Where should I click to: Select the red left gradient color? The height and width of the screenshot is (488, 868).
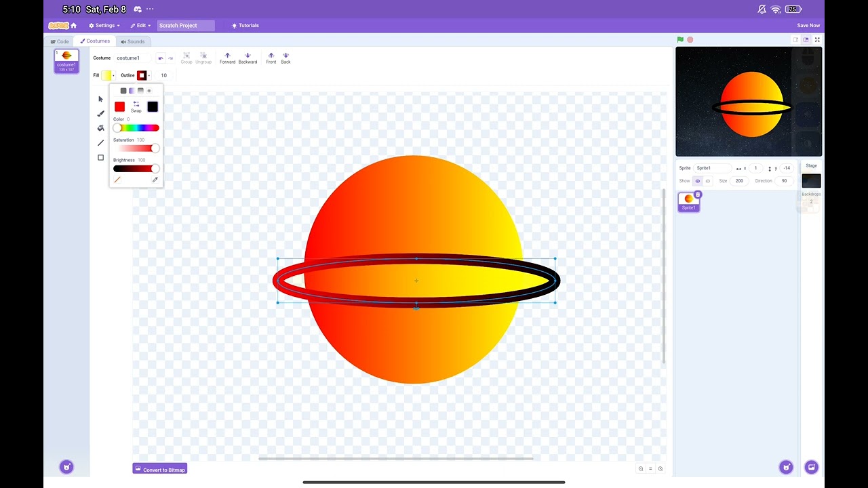[120, 106]
